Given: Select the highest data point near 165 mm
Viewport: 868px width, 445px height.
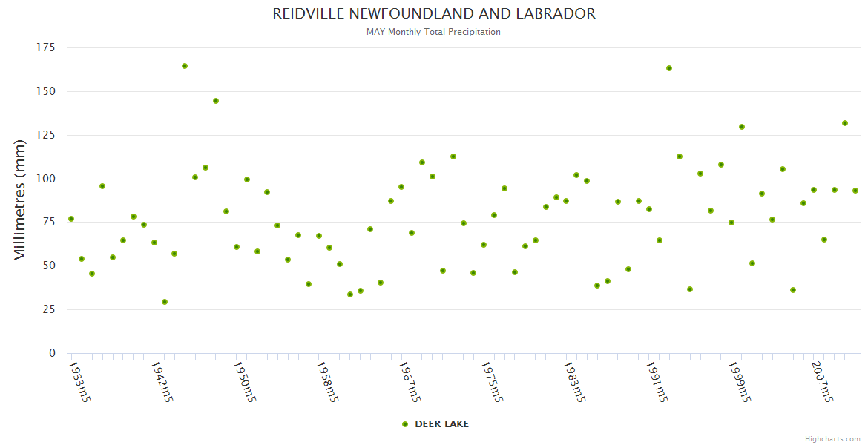Looking at the screenshot, I should [185, 66].
